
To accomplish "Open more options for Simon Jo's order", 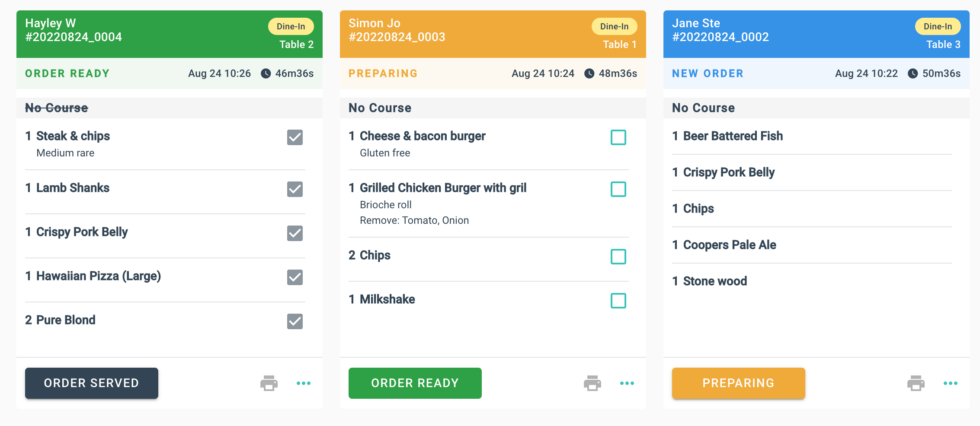I will click(627, 383).
